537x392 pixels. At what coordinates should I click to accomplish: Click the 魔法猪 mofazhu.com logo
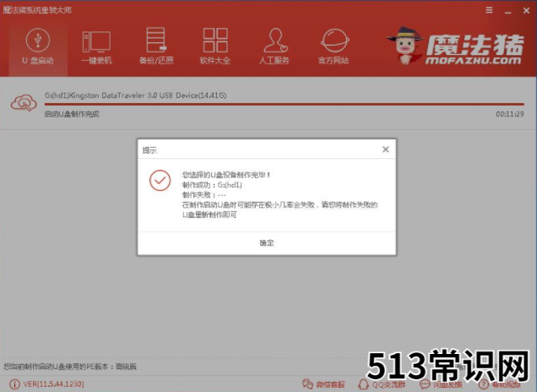pyautogui.click(x=455, y=46)
